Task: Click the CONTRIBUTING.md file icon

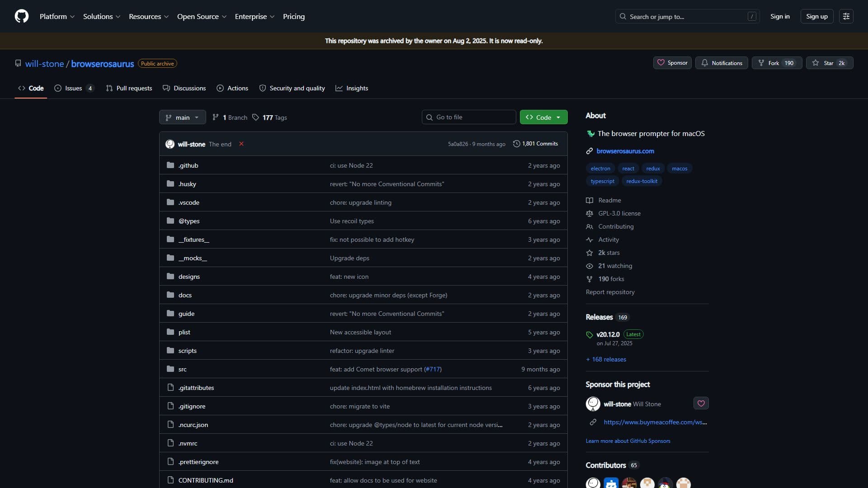Action: (x=170, y=480)
